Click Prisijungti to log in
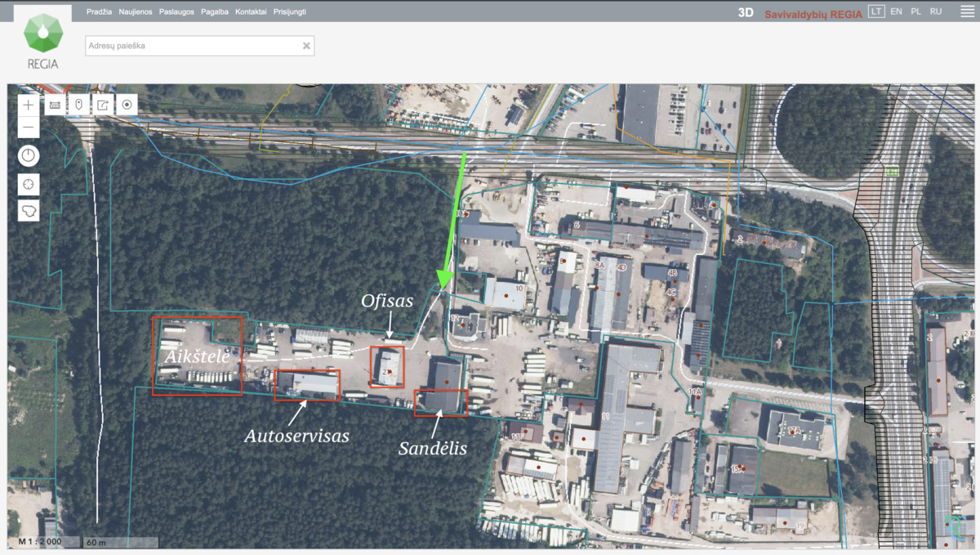This screenshot has width=980, height=555. [x=292, y=12]
